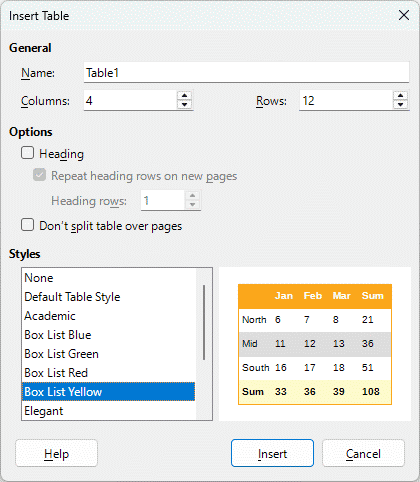Decrease the Rows value with the down arrow
This screenshot has height=482, width=420.
pos(400,105)
